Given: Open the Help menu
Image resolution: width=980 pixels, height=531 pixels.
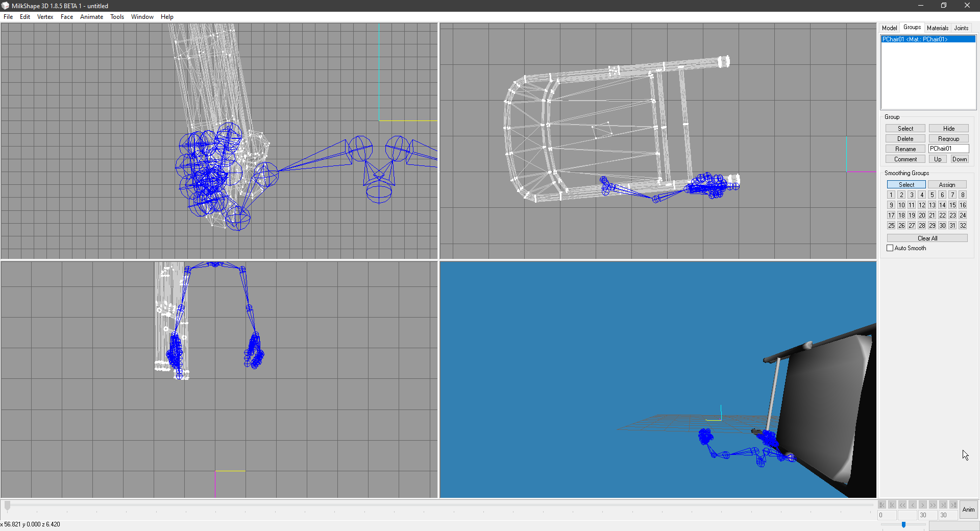Looking at the screenshot, I should [x=167, y=17].
